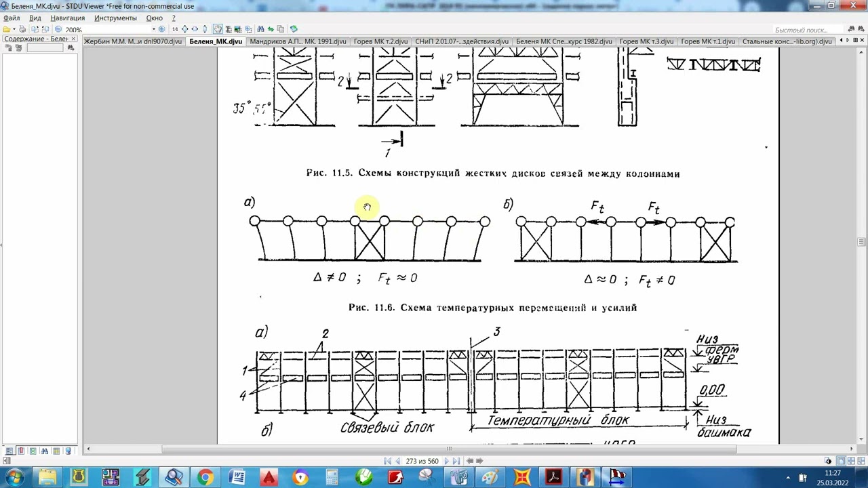
Task: Switch to Жербин М.М. djvu tab
Action: tap(133, 41)
